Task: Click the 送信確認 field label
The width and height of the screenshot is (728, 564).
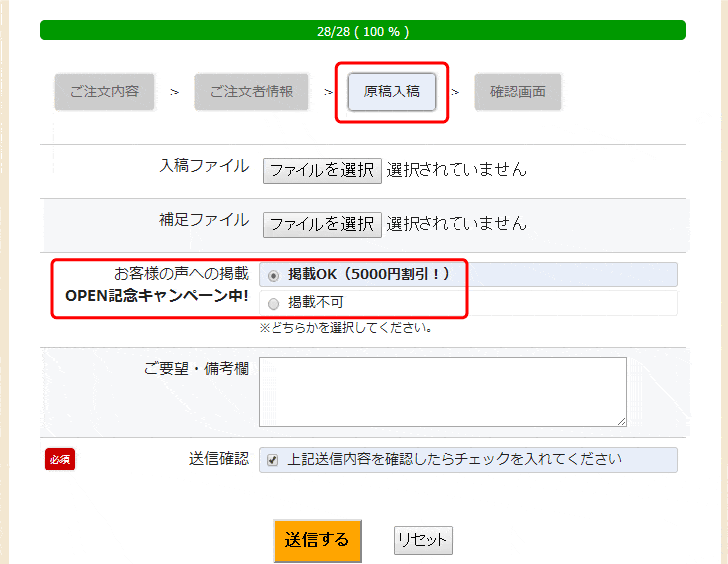Action: tap(218, 459)
